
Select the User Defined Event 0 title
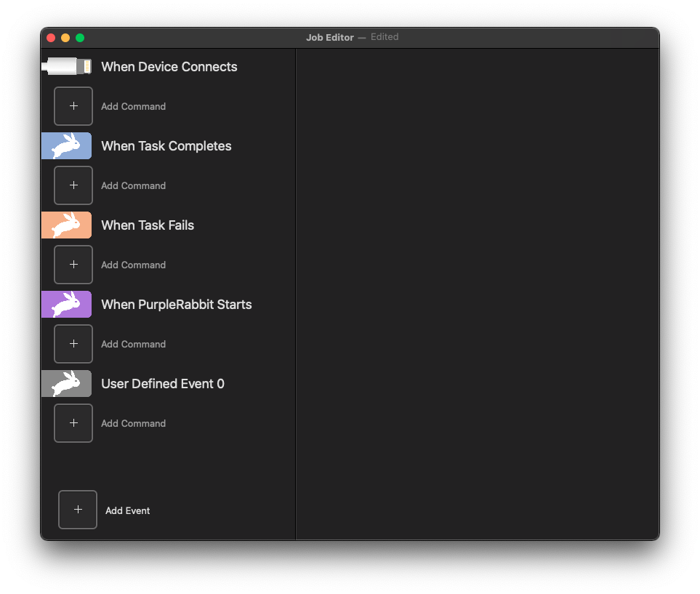click(163, 384)
